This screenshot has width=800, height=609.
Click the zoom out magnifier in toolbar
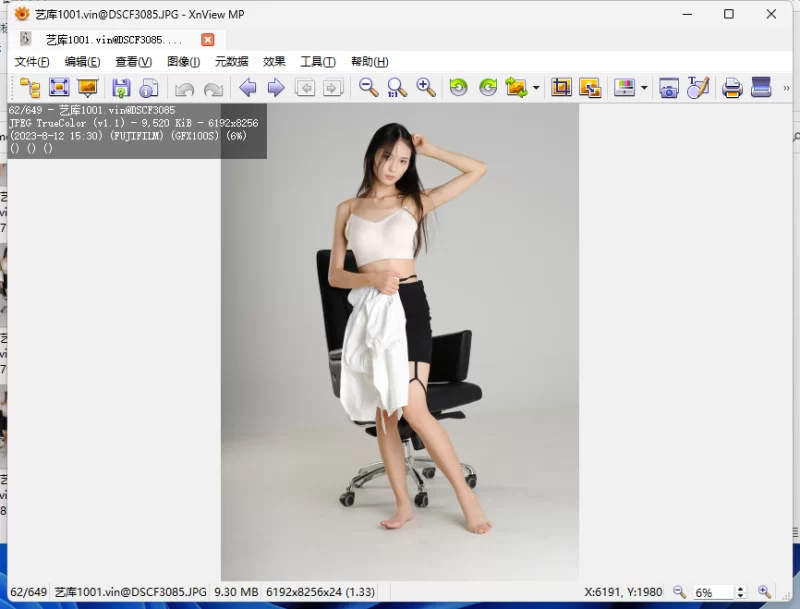pyautogui.click(x=368, y=88)
